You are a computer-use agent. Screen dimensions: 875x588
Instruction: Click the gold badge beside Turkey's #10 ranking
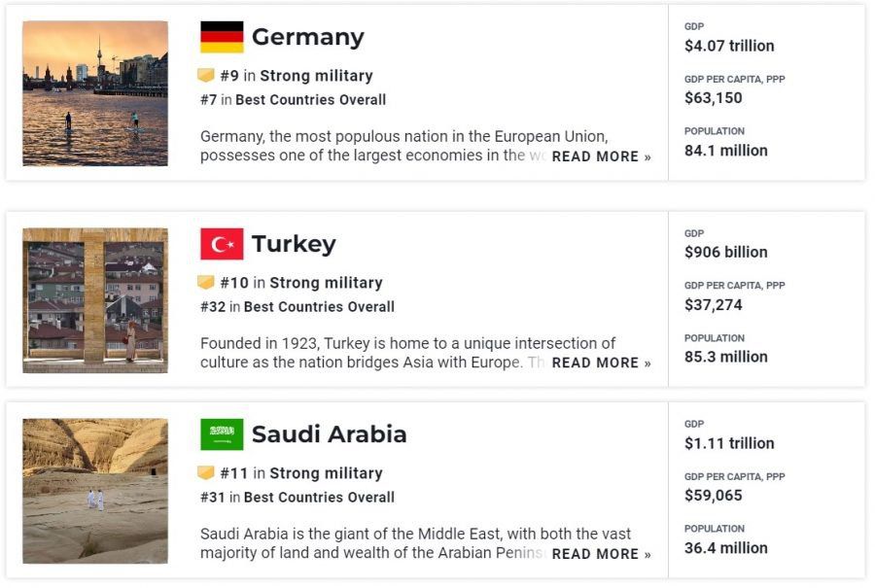point(206,282)
